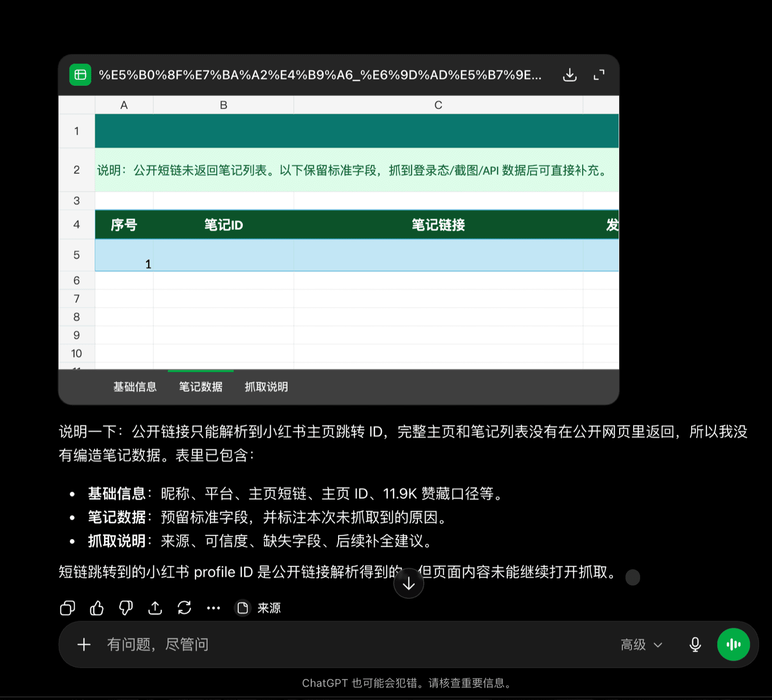Image resolution: width=772 pixels, height=700 pixels.
Task: Select the 笔记数据 sheet tab
Action: (201, 387)
